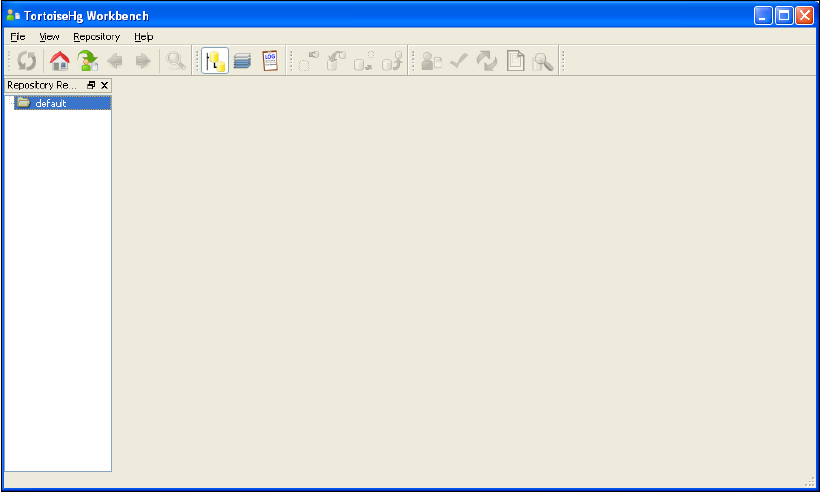Click the Push changesets icon
821x493 pixels.
coord(392,61)
